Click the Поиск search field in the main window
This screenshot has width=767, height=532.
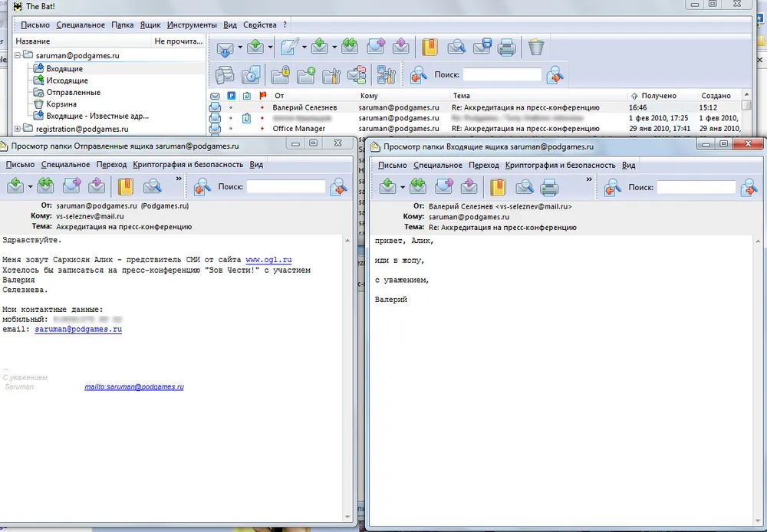point(502,75)
